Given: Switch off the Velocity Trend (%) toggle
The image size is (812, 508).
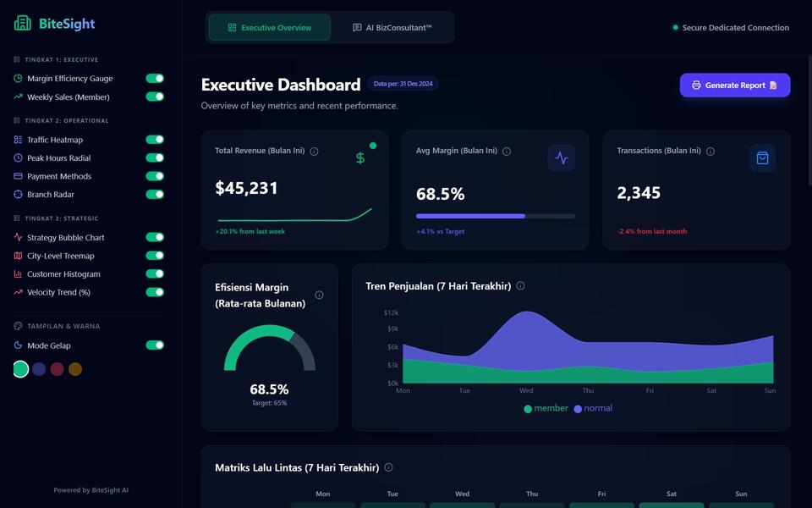Looking at the screenshot, I should pyautogui.click(x=155, y=292).
